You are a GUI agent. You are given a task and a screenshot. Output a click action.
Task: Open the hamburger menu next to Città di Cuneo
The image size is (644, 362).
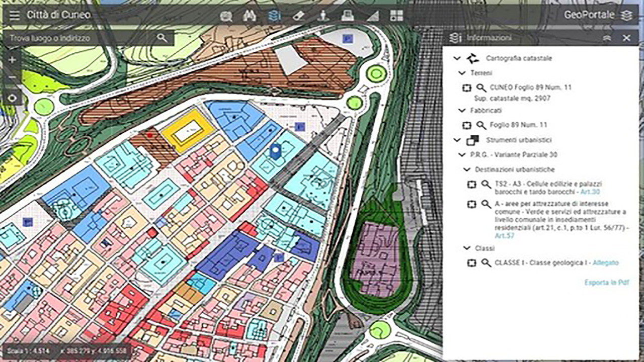click(15, 15)
